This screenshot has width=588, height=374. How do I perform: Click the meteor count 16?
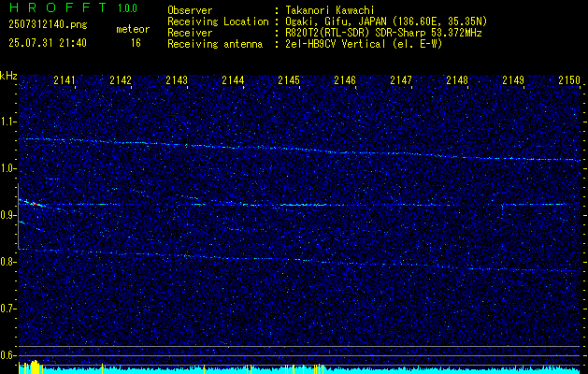(x=136, y=43)
